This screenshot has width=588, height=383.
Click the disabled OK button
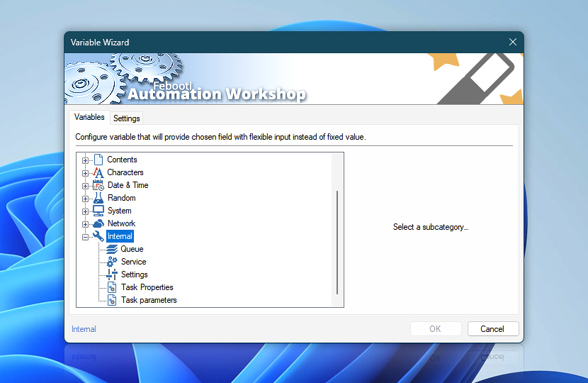point(436,329)
